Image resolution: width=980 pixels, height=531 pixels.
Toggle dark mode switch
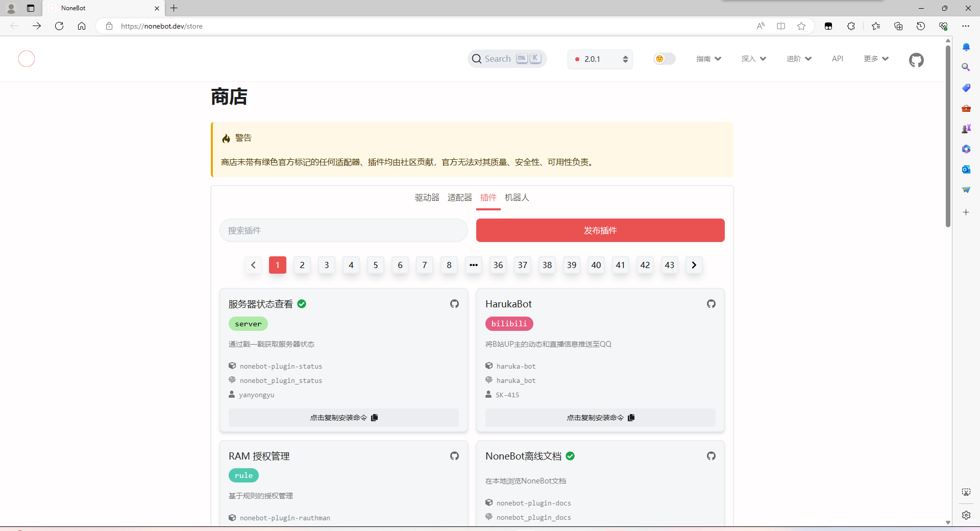coord(665,59)
